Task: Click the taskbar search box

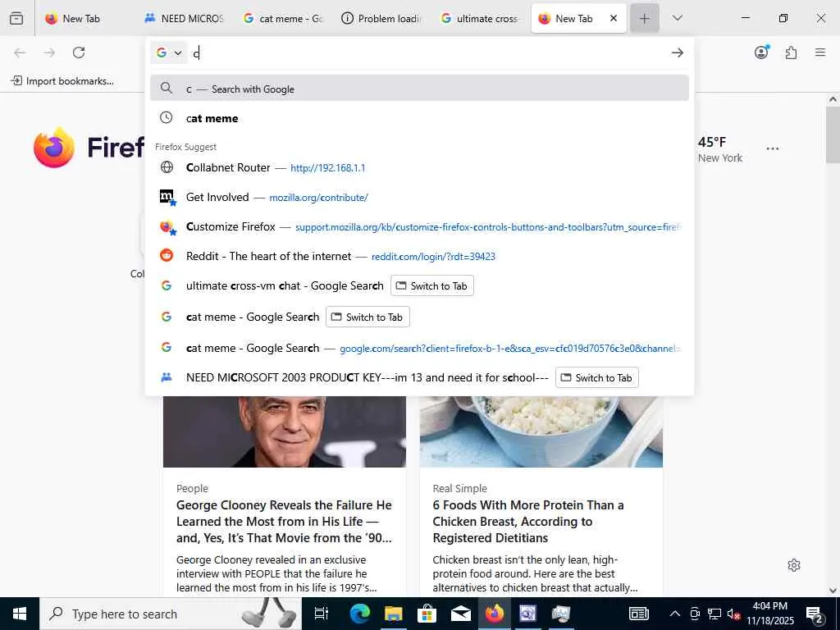Action: tap(171, 614)
